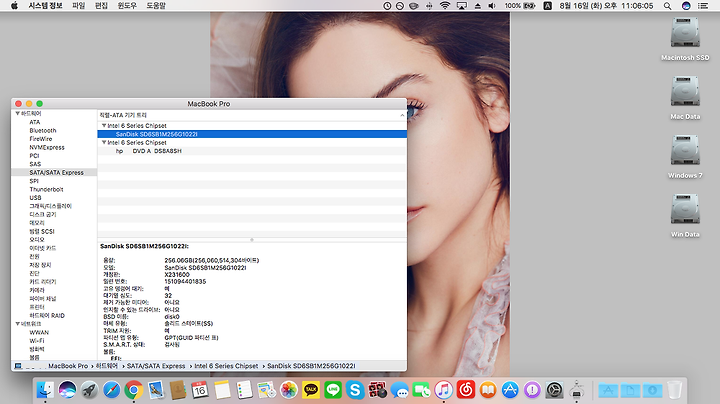This screenshot has height=404, width=720.
Task: Collapse second Intel 6 Series Chipset node
Action: tap(104, 142)
